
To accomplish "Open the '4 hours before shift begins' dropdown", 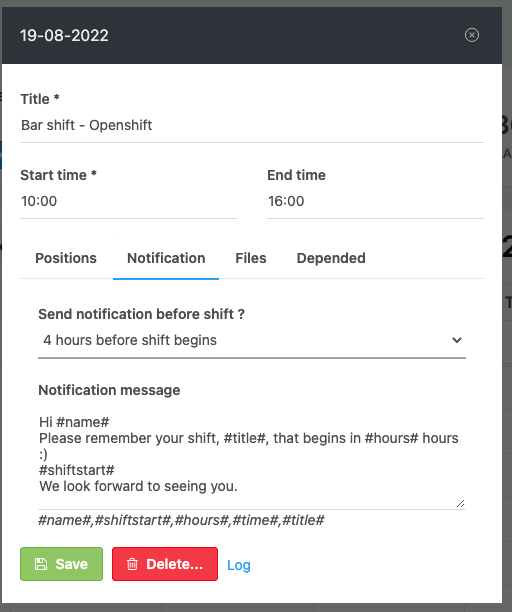I will pos(252,340).
